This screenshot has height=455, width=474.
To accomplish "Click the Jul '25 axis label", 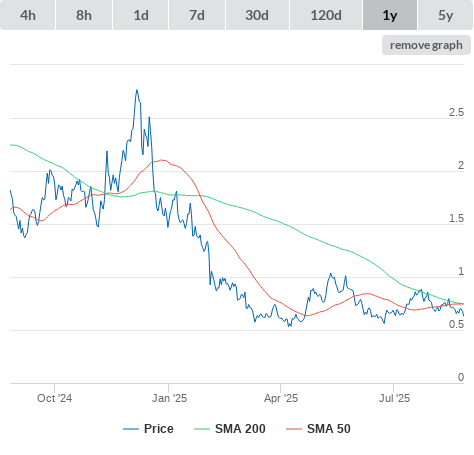I will [394, 398].
